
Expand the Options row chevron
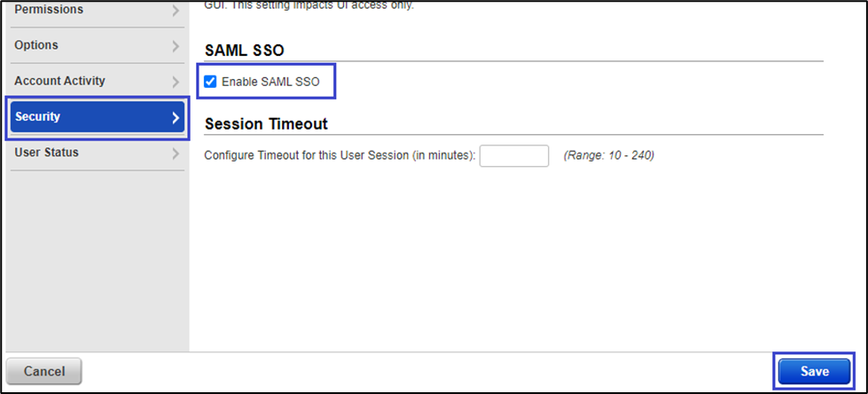(175, 46)
